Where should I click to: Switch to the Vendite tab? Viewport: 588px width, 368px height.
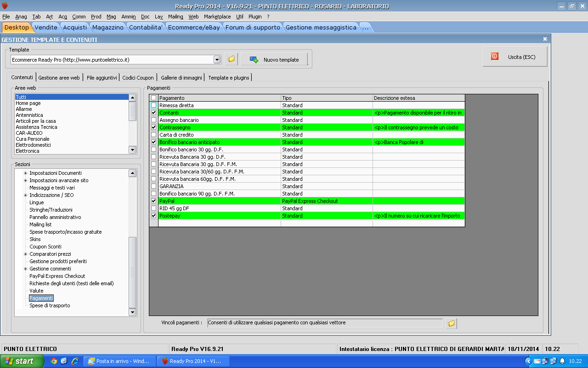pyautogui.click(x=46, y=28)
